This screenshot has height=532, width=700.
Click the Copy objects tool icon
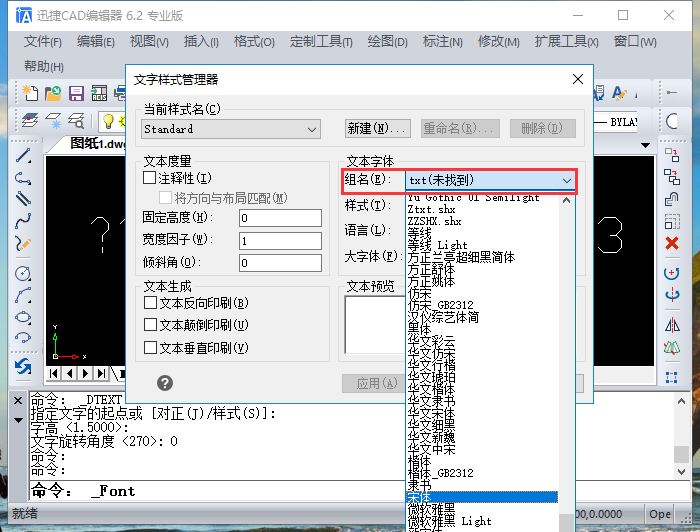(672, 177)
